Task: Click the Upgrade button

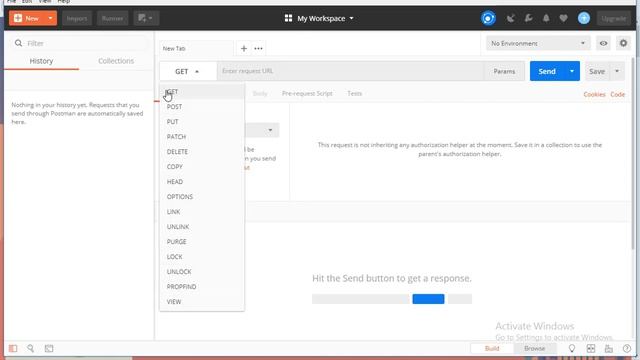Action: point(613,18)
